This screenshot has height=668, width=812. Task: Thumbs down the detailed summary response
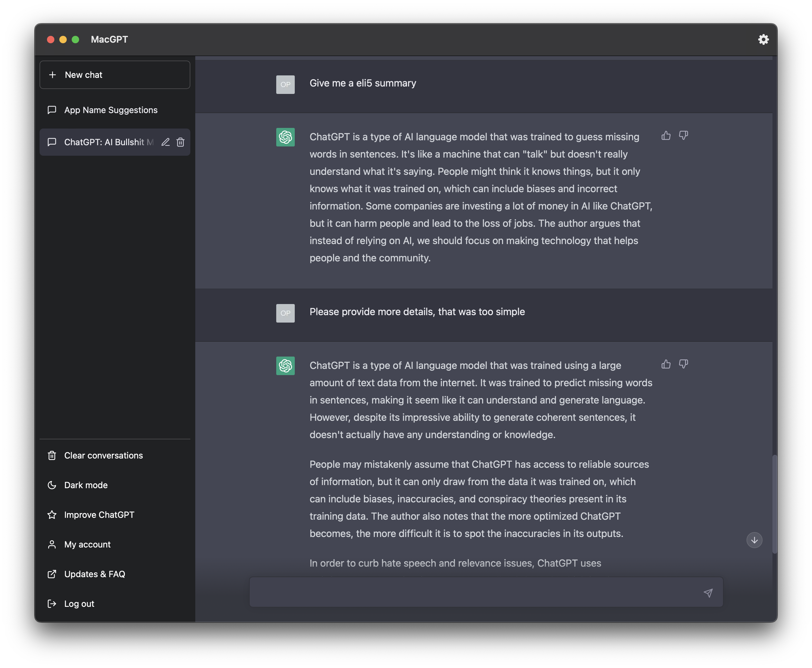pos(683,364)
